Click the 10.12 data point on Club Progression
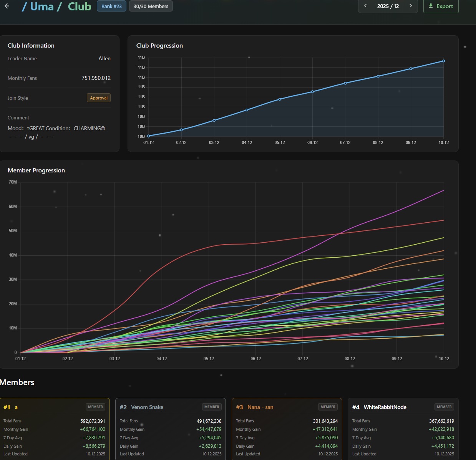Image resolution: width=476 pixels, height=460 pixels. click(444, 61)
